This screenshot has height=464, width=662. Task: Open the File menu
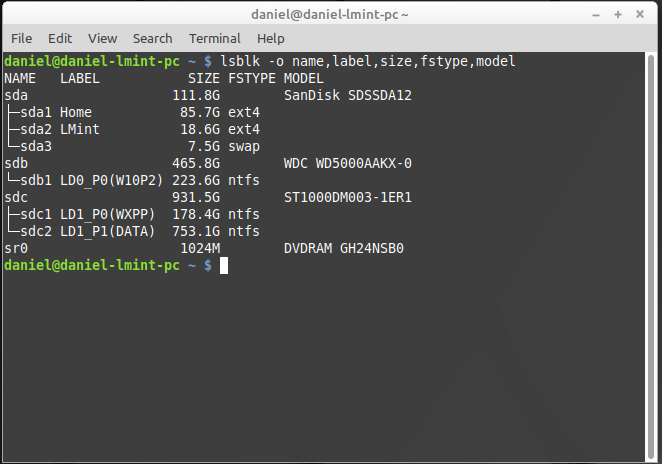pos(22,38)
